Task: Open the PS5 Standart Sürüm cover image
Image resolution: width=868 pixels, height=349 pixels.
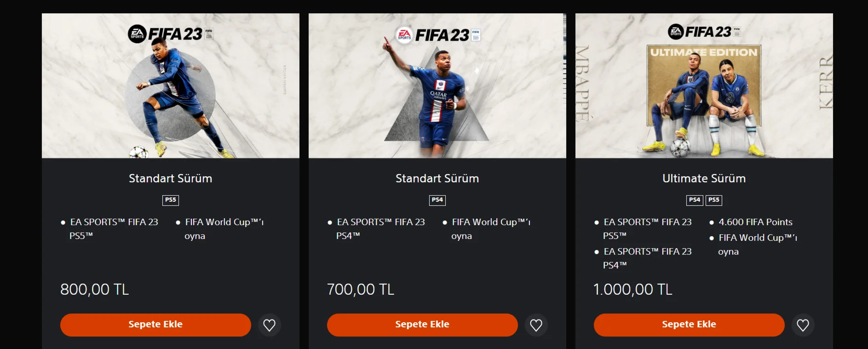Action: coord(171,86)
